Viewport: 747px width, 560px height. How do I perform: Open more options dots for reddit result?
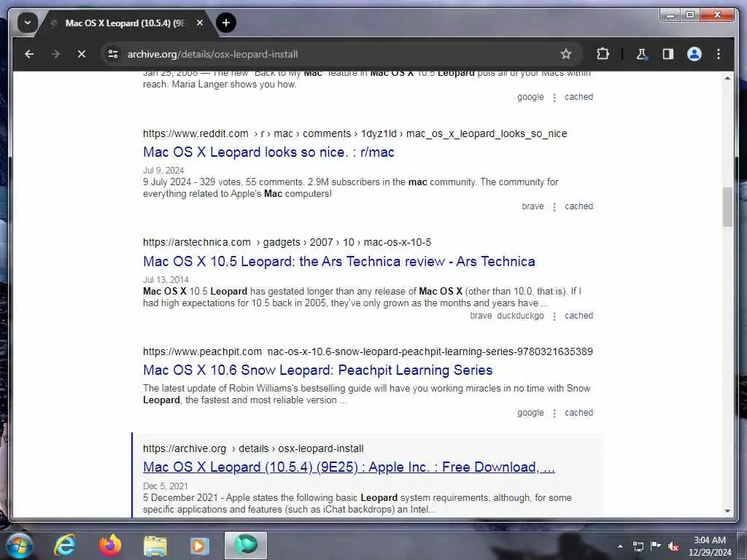554,207
